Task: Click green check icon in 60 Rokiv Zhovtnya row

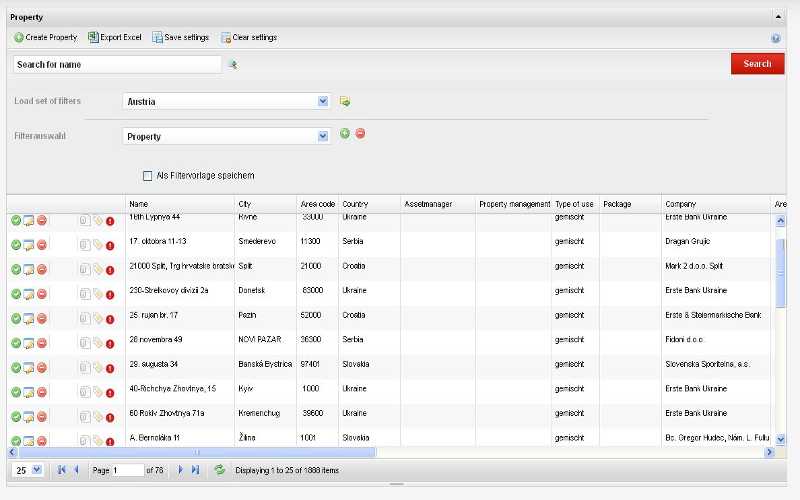Action: pyautogui.click(x=16, y=416)
